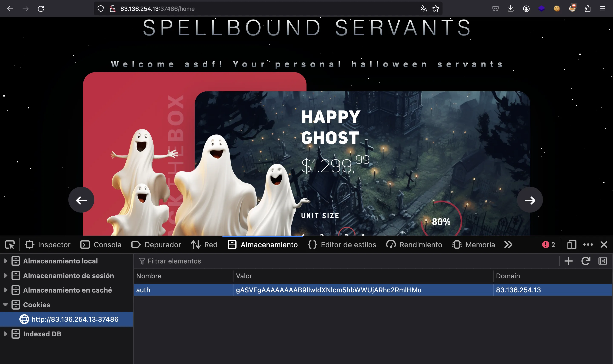The width and height of the screenshot is (613, 364).
Task: Select the auth cookie value starting gASVFg
Action: [363, 290]
